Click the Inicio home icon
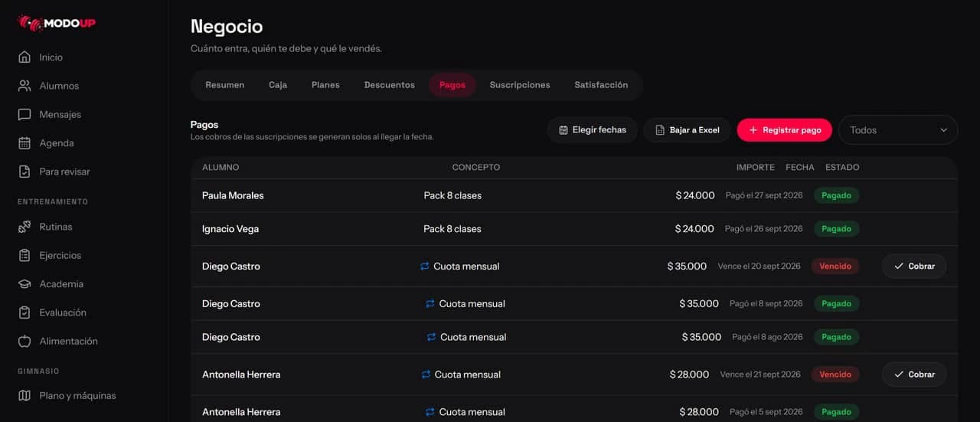 [x=24, y=57]
